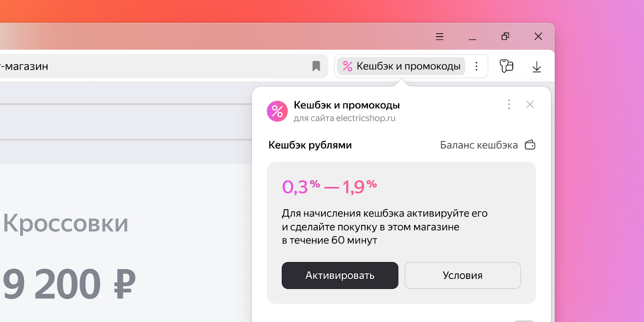Open Баланс кешбэка link

point(479,145)
